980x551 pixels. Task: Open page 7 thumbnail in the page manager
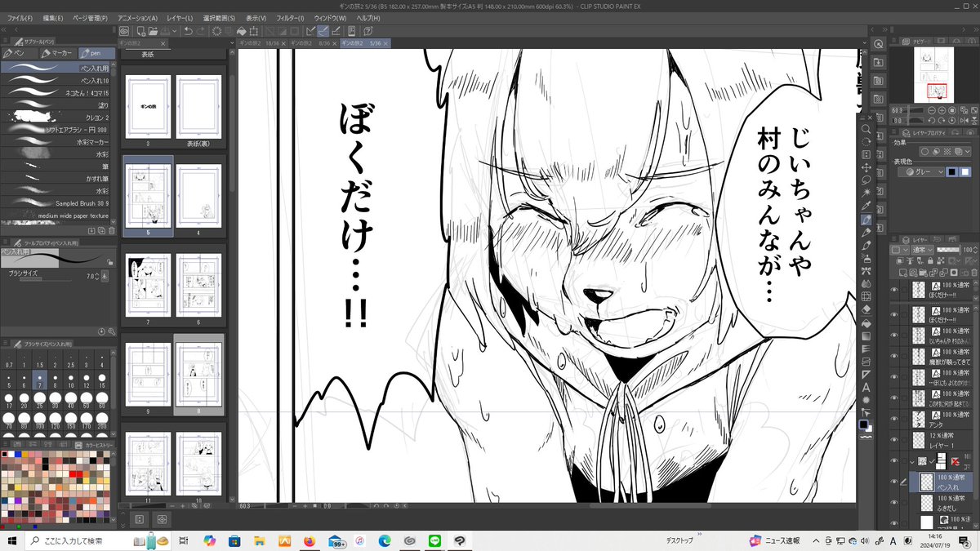148,286
